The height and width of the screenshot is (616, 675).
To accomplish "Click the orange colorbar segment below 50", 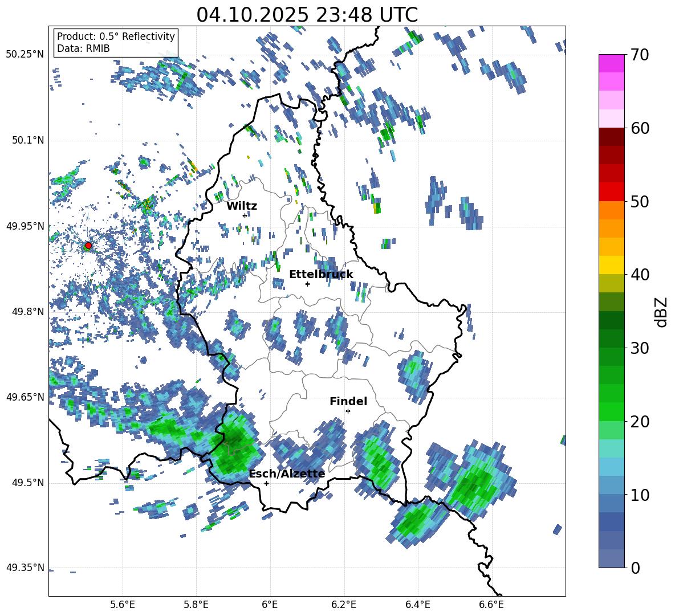I will point(611,210).
